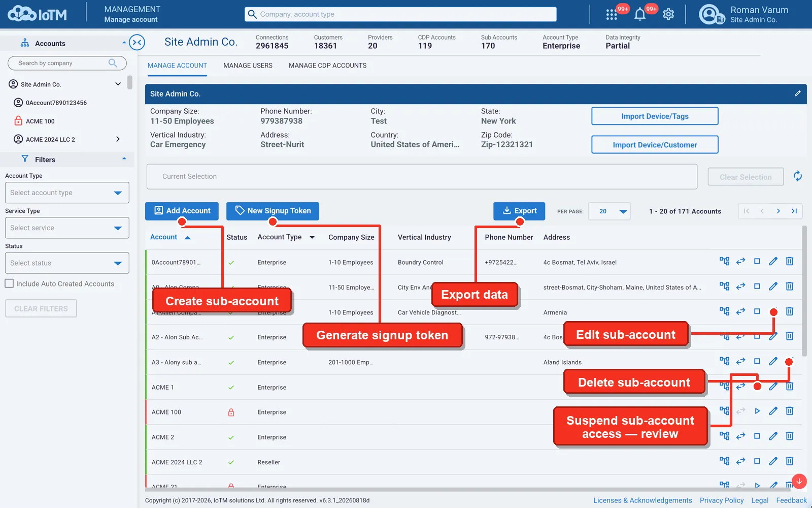Suspend the A3 - Alony sub account

tap(757, 361)
